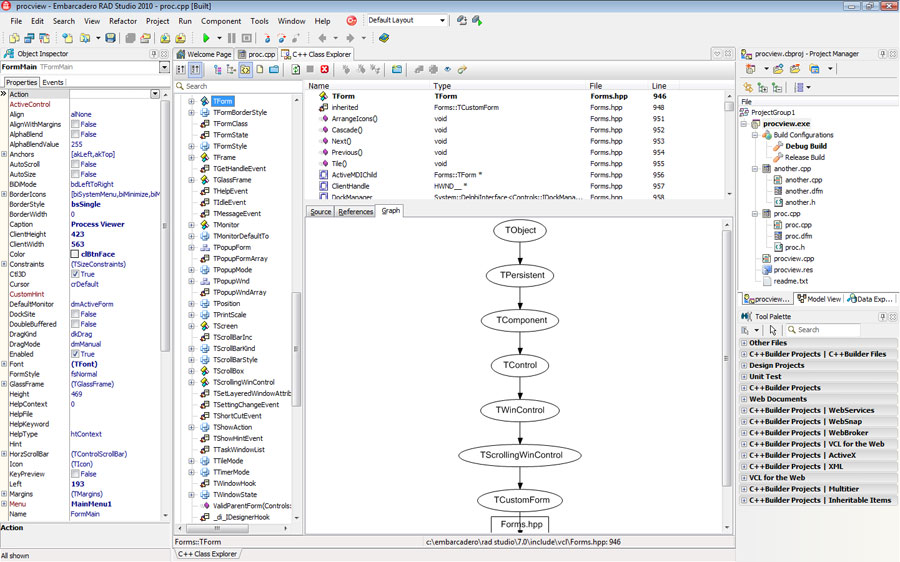
Task: Click the first sort icon in the Class Explorer toolbar
Action: coord(181,69)
